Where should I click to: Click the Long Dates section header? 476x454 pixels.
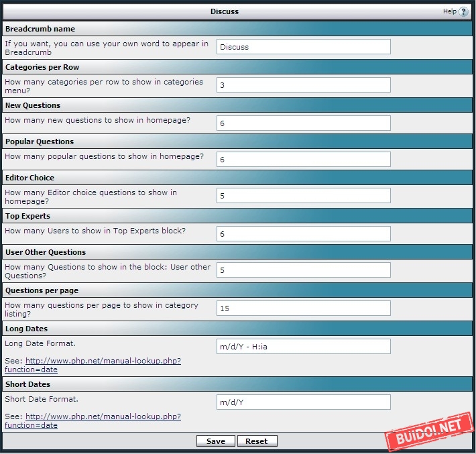26,329
